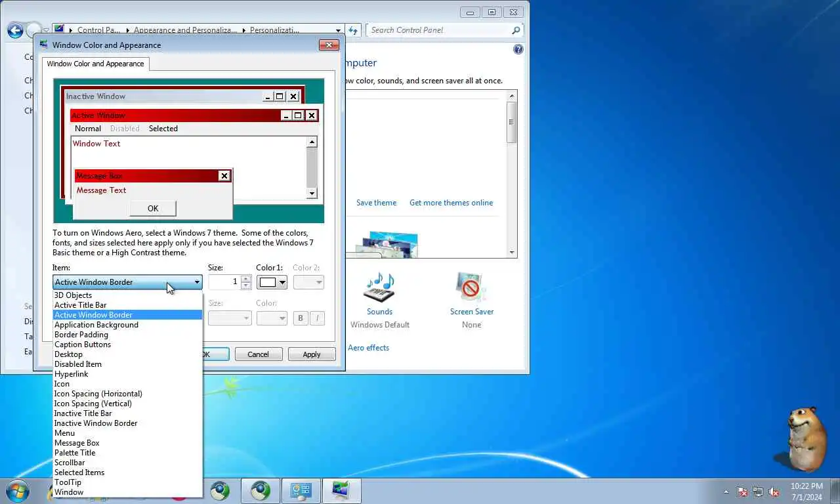The image size is (840, 504).
Task: Click the Size value field
Action: pyautogui.click(x=224, y=282)
